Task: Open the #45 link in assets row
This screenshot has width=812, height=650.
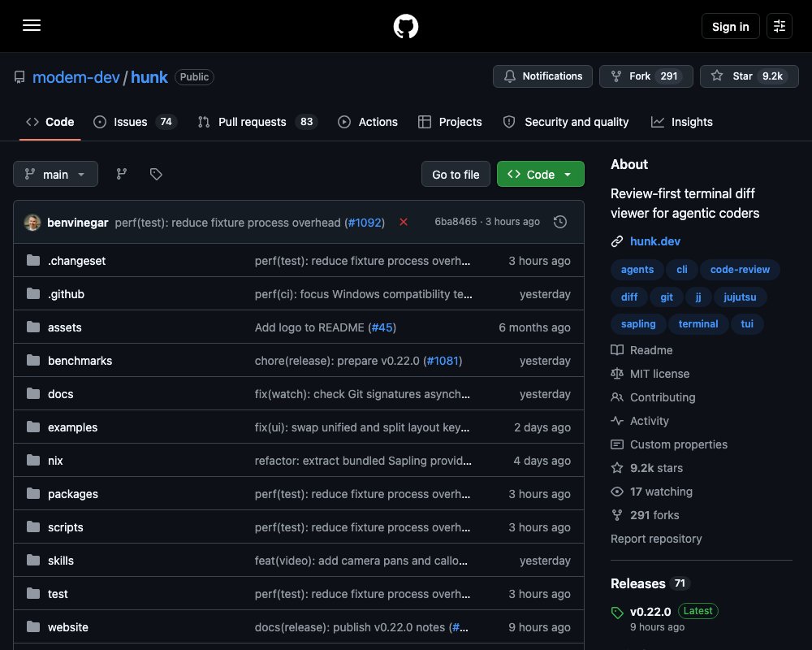Action: click(382, 327)
